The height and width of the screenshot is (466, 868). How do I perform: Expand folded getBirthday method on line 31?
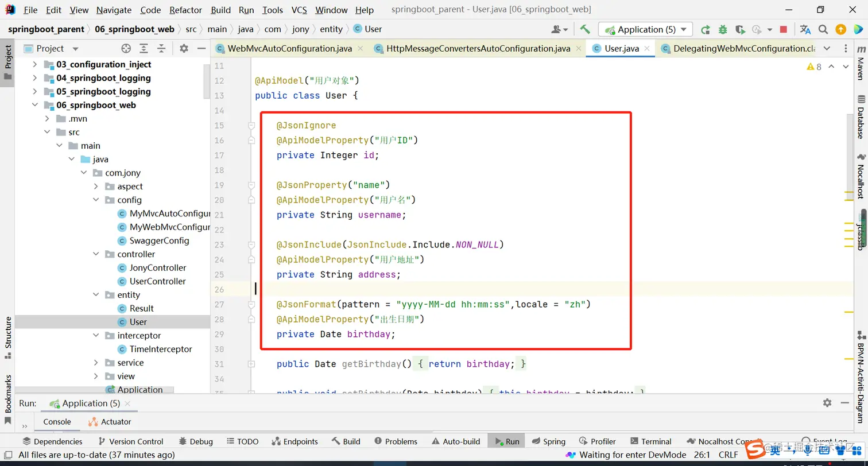251,364
